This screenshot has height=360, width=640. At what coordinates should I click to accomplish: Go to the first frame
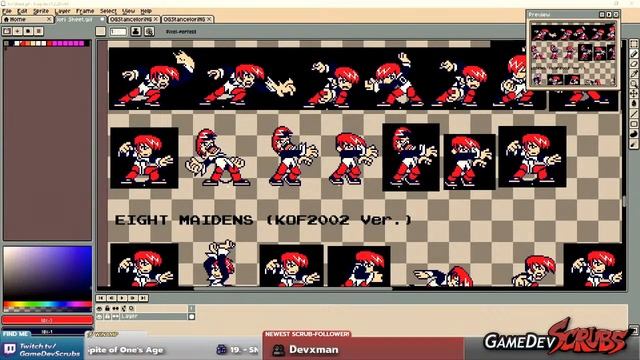pyautogui.click(x=101, y=298)
